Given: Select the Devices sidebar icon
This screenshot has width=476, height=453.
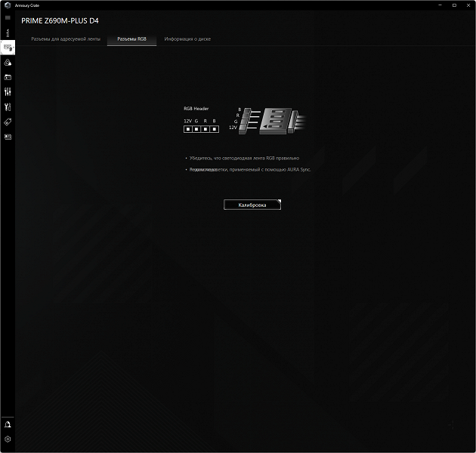Looking at the screenshot, I should point(8,48).
